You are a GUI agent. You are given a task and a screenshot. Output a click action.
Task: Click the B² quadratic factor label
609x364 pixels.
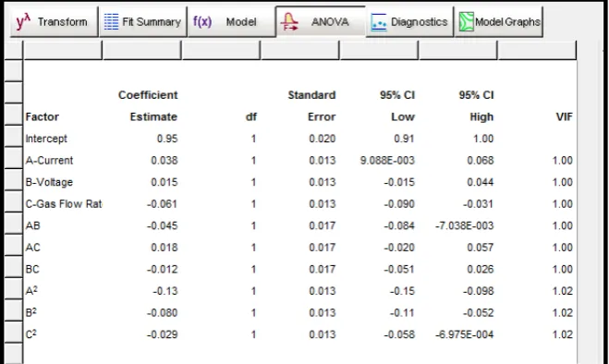(x=31, y=312)
